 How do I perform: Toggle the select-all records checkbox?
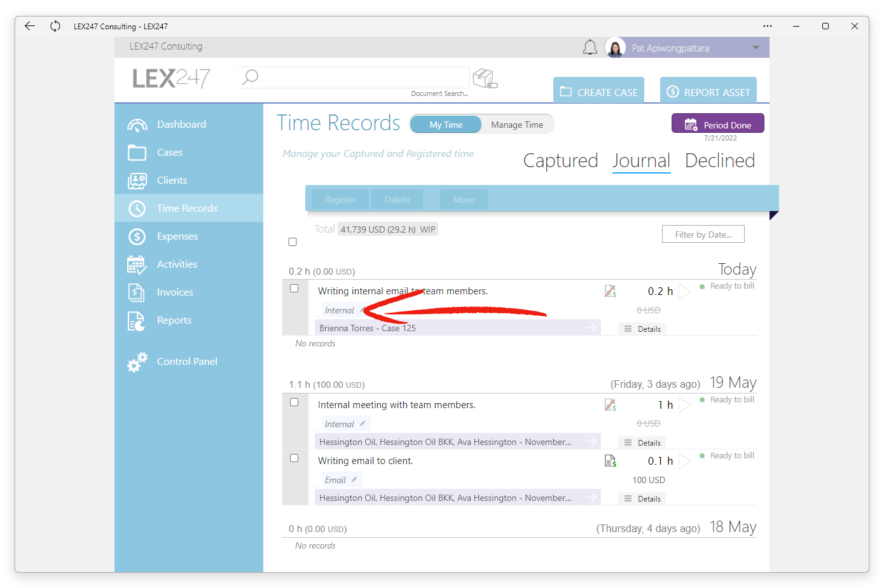[x=293, y=242]
